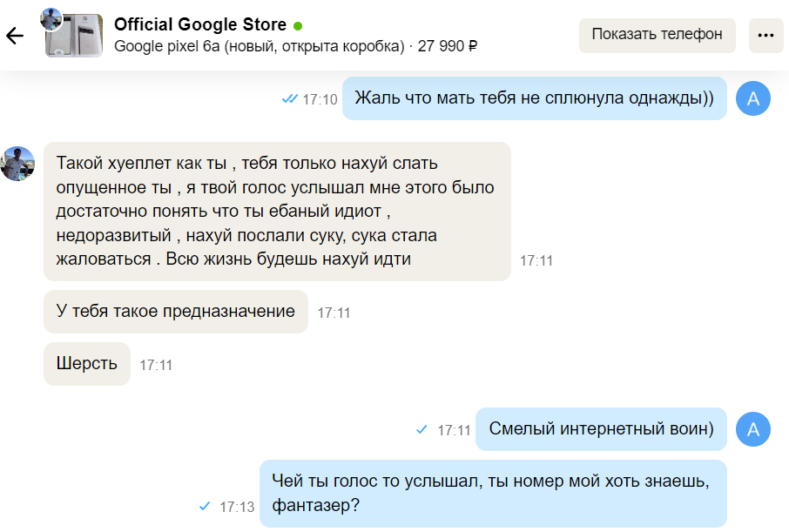Click the "A" avatar next to the 17:10 message
The width and height of the screenshot is (789, 532).
[x=753, y=99]
